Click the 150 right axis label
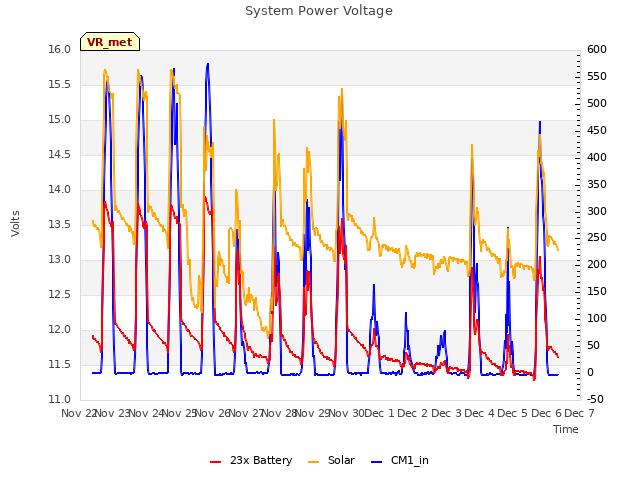This screenshot has width=640, height=480. coord(597,291)
